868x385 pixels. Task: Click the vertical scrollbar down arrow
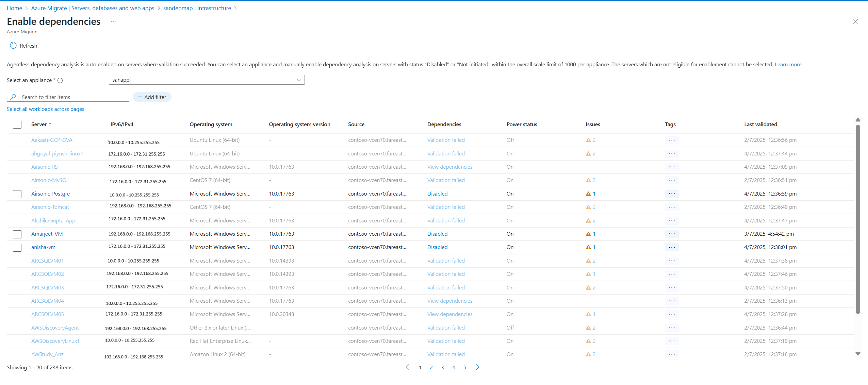[858, 354]
